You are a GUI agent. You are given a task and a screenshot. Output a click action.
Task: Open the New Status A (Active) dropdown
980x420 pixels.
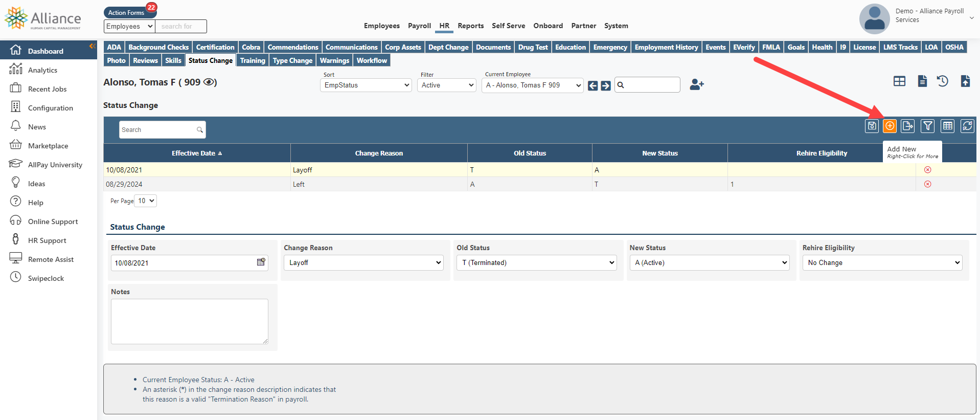(709, 262)
